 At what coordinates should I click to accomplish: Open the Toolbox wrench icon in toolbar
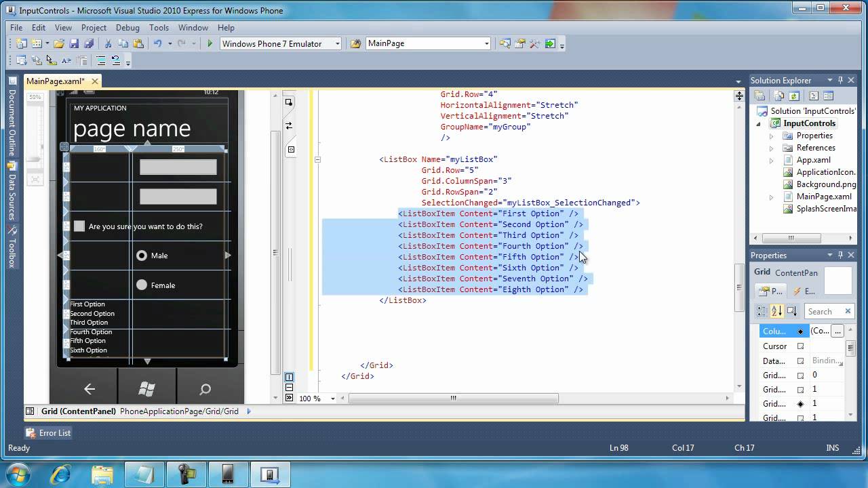click(x=535, y=43)
